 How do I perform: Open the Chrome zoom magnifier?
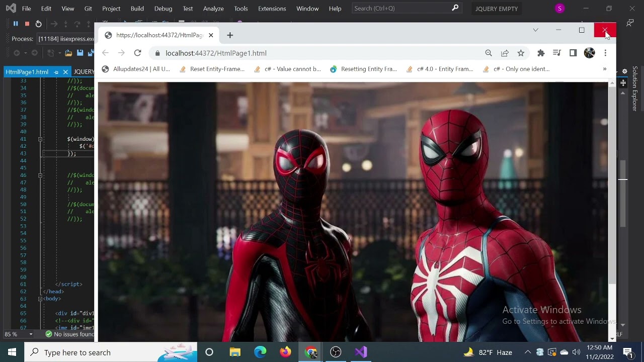pyautogui.click(x=489, y=53)
